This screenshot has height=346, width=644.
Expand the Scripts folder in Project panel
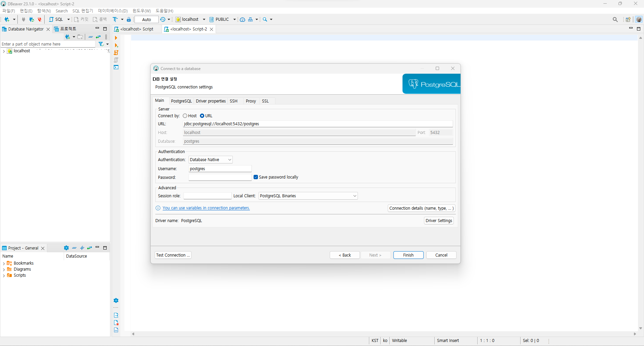[4, 276]
